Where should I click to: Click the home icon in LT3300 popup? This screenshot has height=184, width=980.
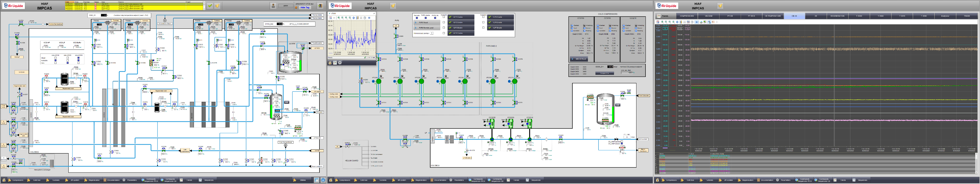coord(330,63)
